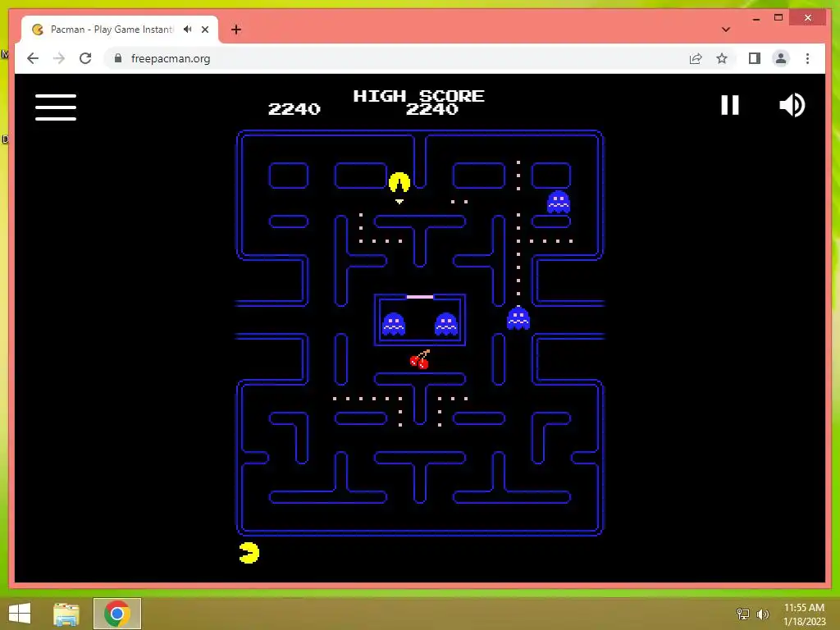
Task: Click the cherry bonus fruit
Action: 420,359
